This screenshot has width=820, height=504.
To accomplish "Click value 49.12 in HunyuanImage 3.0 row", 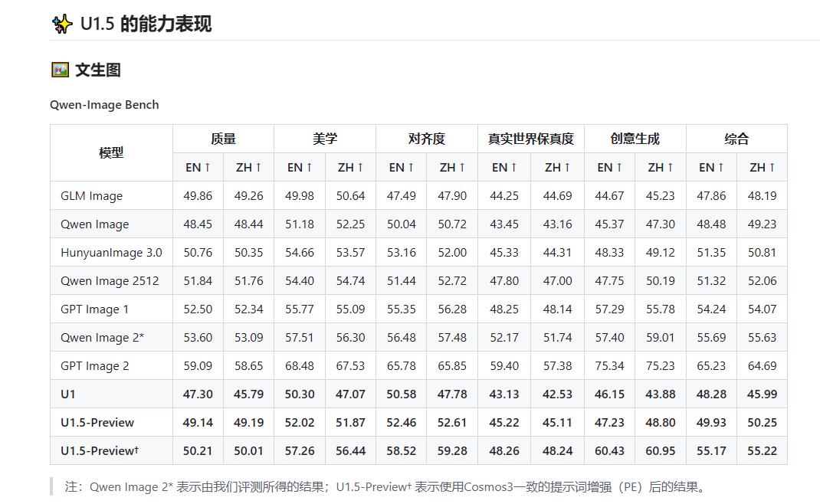I will click(660, 253).
